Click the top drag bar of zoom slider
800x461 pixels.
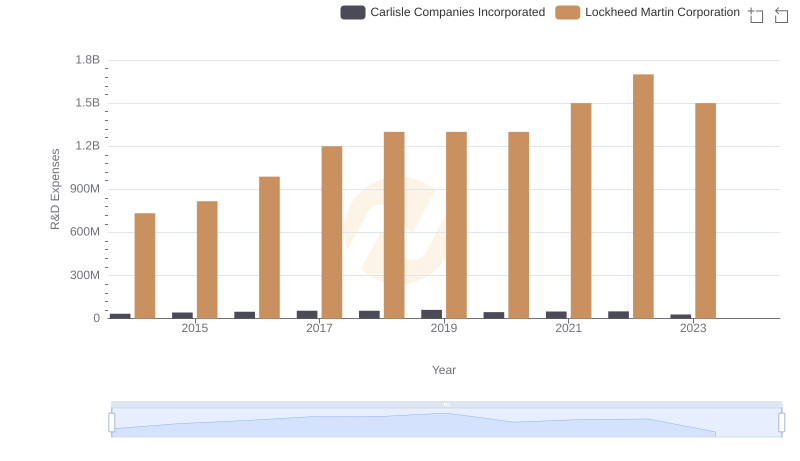(446, 404)
